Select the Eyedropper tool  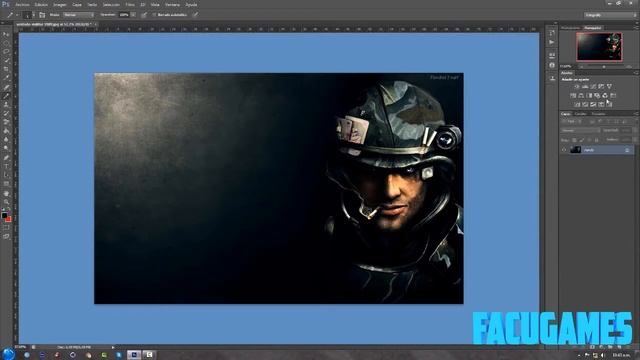(x=6, y=78)
